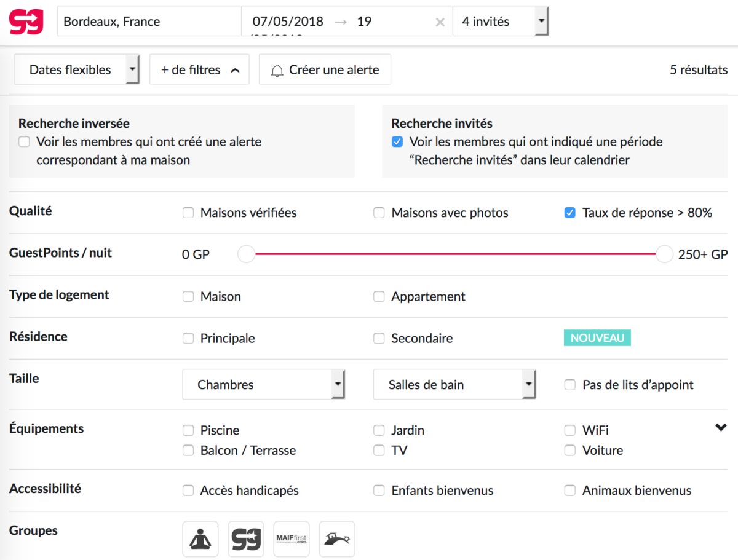The image size is (738, 560).
Task: Select the GuestToGuest group icon under Groupes
Action: coord(246,539)
